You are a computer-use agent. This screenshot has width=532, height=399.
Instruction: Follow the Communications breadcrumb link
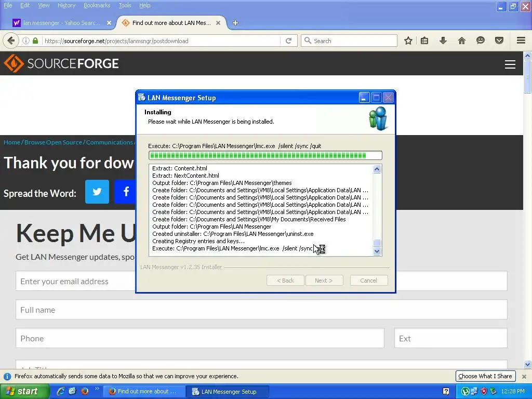pyautogui.click(x=109, y=142)
